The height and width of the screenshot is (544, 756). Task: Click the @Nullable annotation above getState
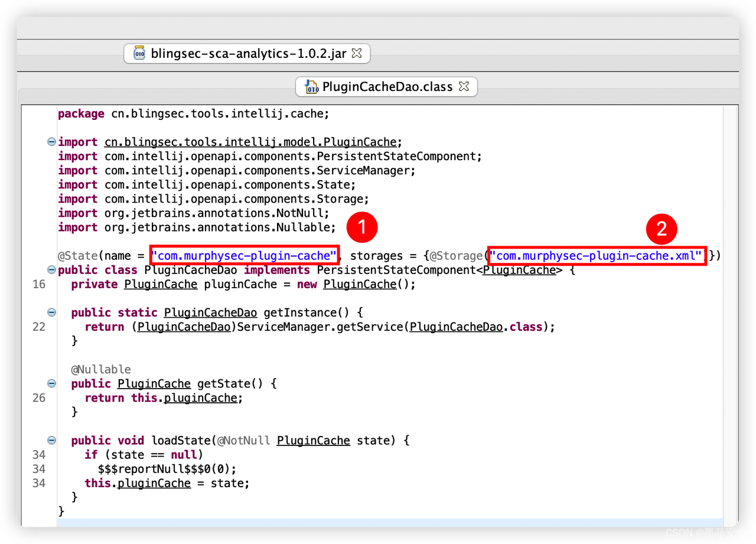[x=101, y=369]
